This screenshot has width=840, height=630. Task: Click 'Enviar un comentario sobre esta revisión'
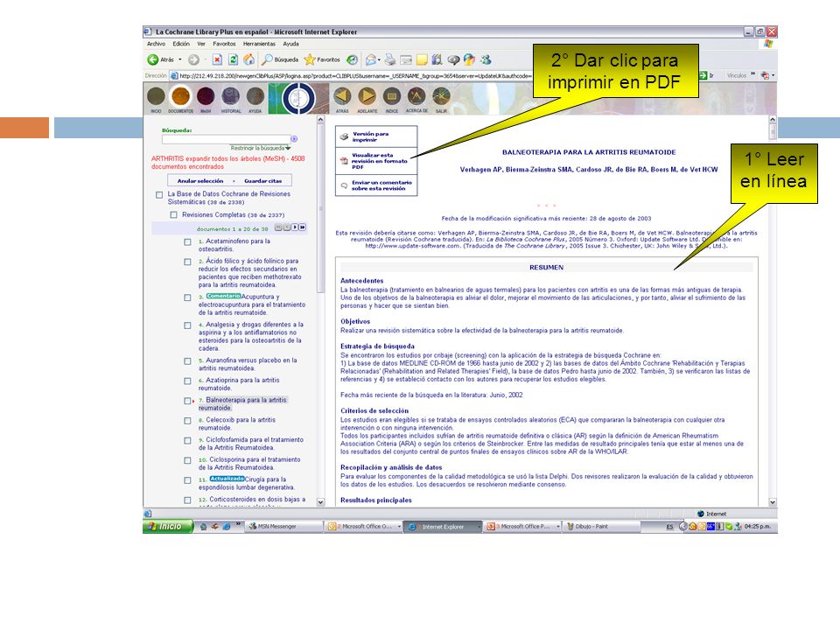click(381, 185)
